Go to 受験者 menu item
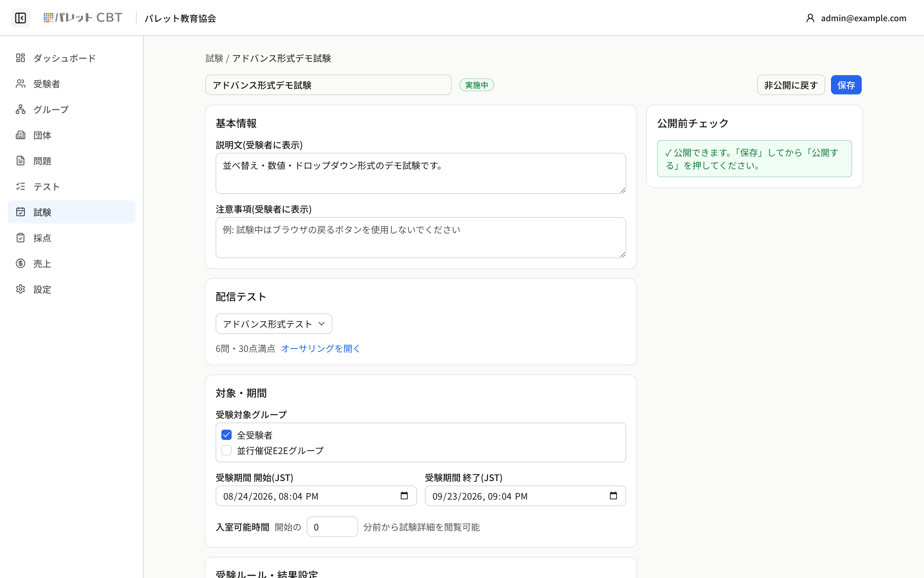Image resolution: width=924 pixels, height=578 pixels. click(x=72, y=84)
